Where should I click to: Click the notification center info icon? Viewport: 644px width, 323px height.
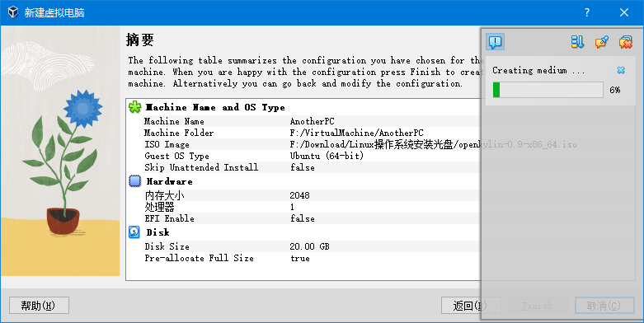(x=495, y=41)
